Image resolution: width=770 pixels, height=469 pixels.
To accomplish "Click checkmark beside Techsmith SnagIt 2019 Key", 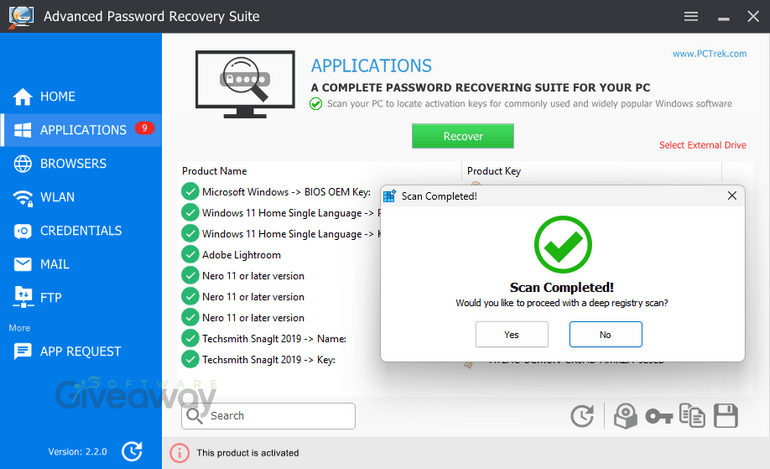I will pos(190,359).
